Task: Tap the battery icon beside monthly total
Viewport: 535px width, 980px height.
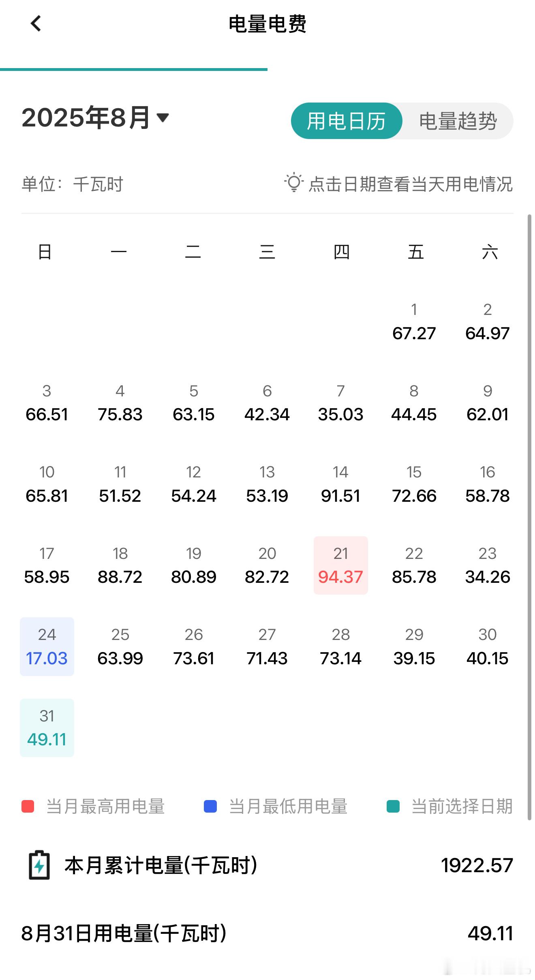Action: pos(39,865)
